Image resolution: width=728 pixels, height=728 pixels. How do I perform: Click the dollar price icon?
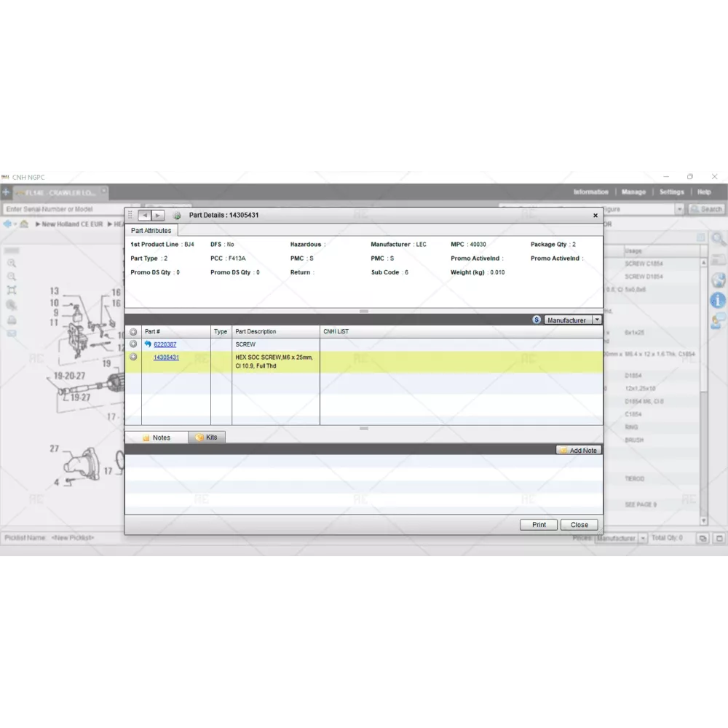(537, 320)
